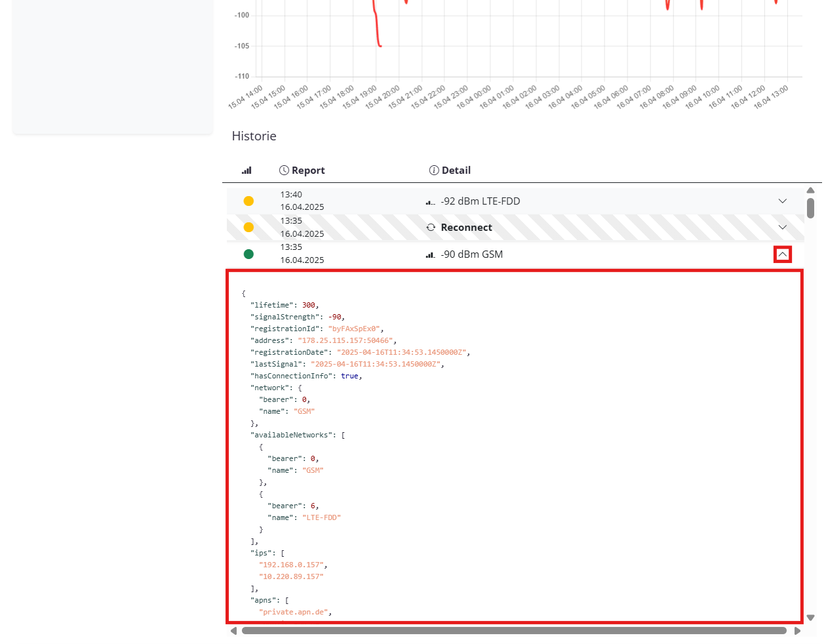The width and height of the screenshot is (826, 644).
Task: Expand the Reconnect entry chevron
Action: pos(782,228)
